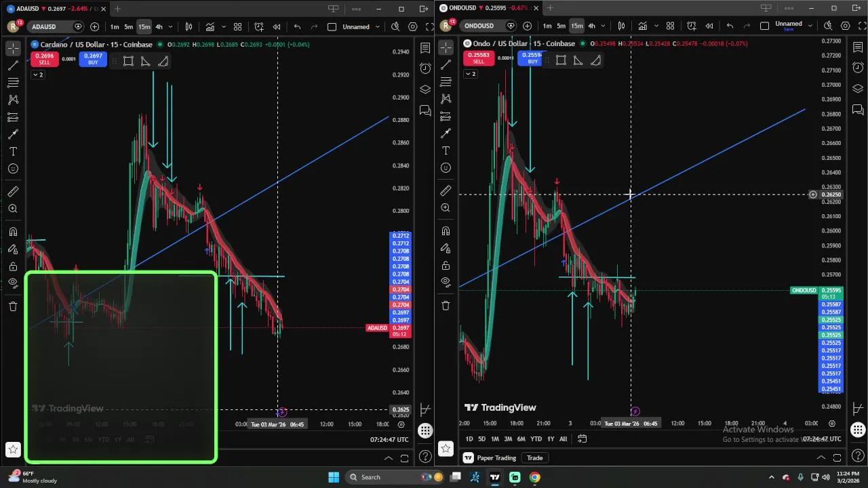The image size is (868, 488).
Task: Select 5m interval in ADAUSD toolbar
Action: pos(128,26)
